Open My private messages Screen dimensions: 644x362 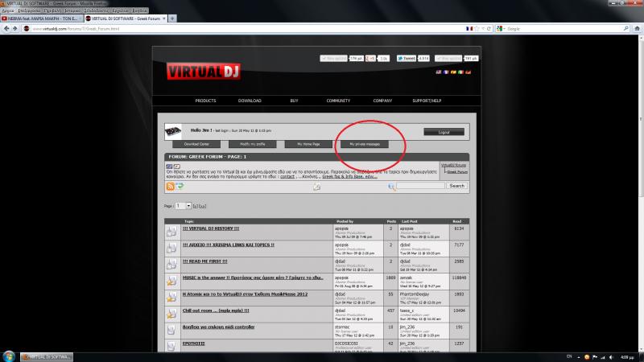(x=365, y=144)
